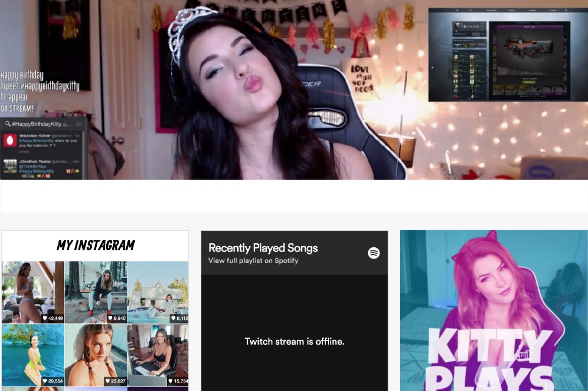Click the heart icon beside 9,940
Image resolution: width=588 pixels, height=391 pixels.
(110, 318)
